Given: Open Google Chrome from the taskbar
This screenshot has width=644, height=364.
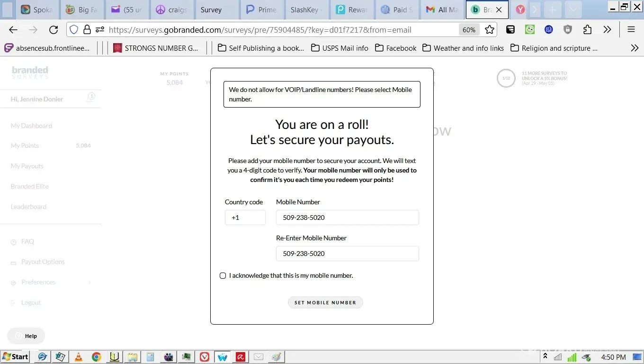Looking at the screenshot, I should click(x=96, y=357).
